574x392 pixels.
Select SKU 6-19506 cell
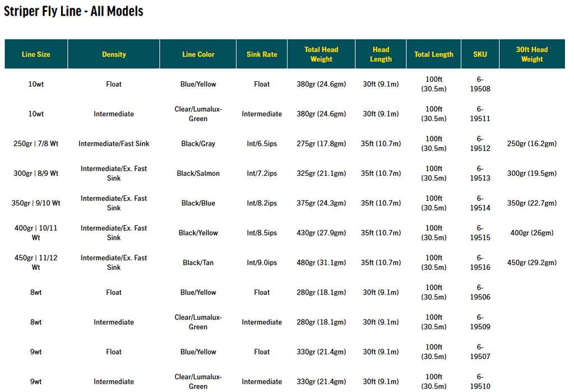(x=480, y=292)
